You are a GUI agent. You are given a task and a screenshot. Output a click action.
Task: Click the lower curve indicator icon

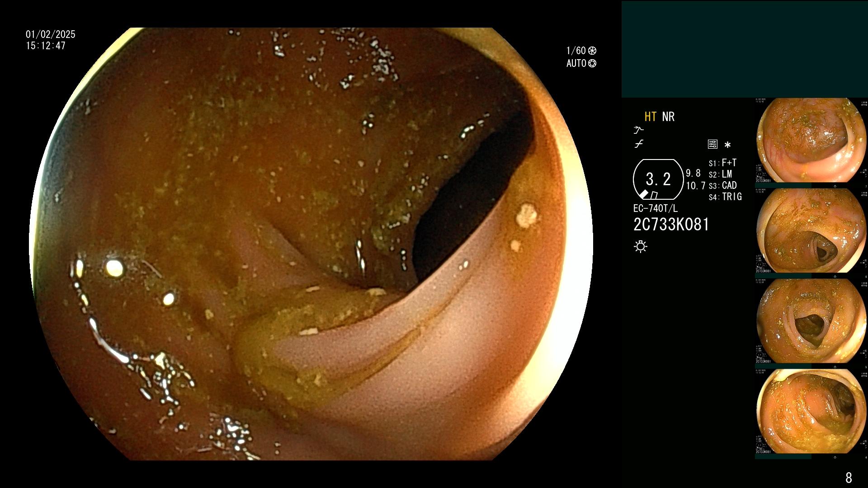point(638,144)
